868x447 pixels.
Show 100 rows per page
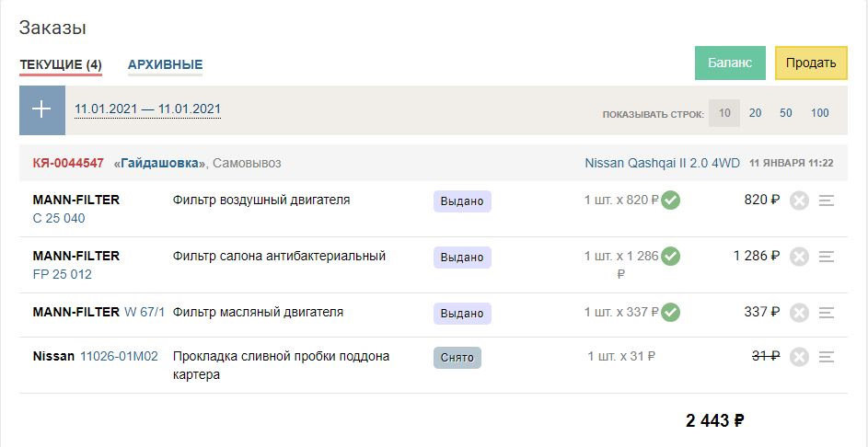click(820, 113)
